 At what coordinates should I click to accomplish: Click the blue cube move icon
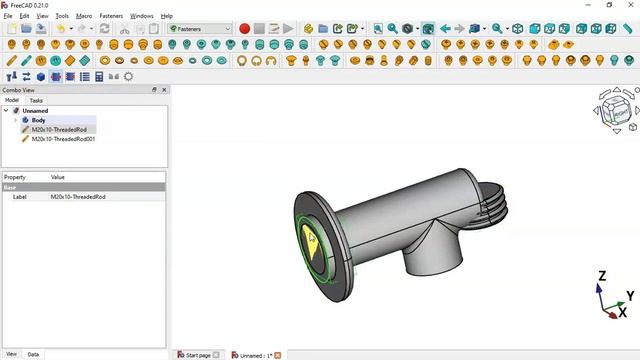41,76
